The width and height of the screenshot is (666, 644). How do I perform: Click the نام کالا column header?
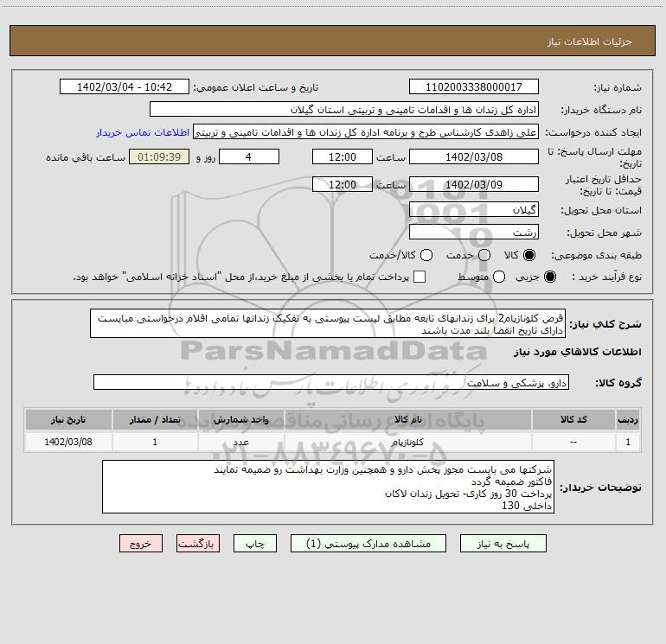point(408,419)
